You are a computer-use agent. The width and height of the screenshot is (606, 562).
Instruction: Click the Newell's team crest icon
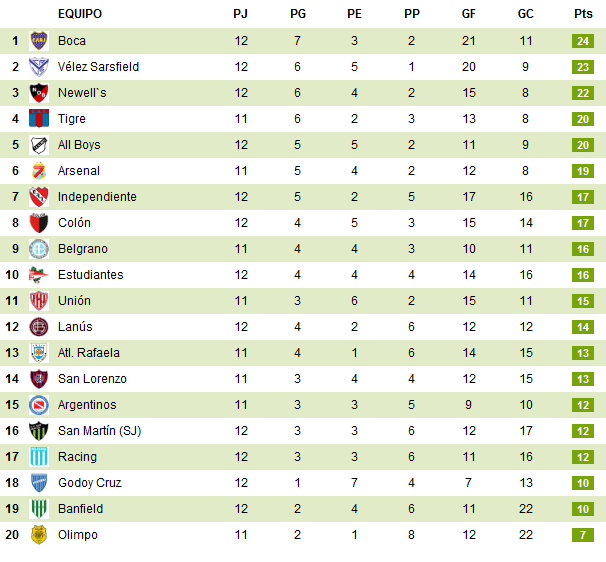[40, 93]
